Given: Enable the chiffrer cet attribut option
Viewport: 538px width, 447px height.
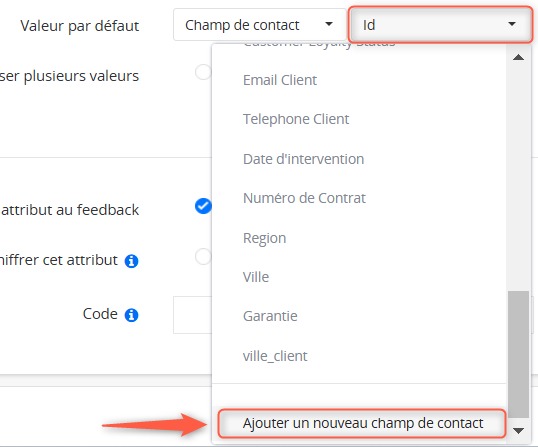Looking at the screenshot, I should [x=203, y=257].
